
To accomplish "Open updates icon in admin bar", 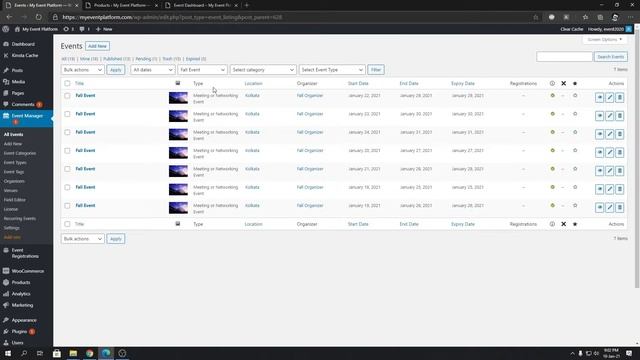I will pos(68,29).
